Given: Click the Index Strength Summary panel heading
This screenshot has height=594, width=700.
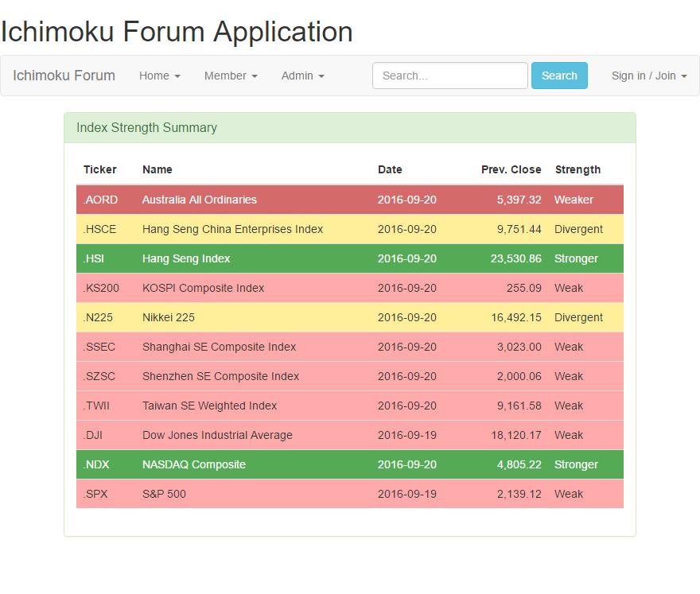Looking at the screenshot, I should [146, 128].
